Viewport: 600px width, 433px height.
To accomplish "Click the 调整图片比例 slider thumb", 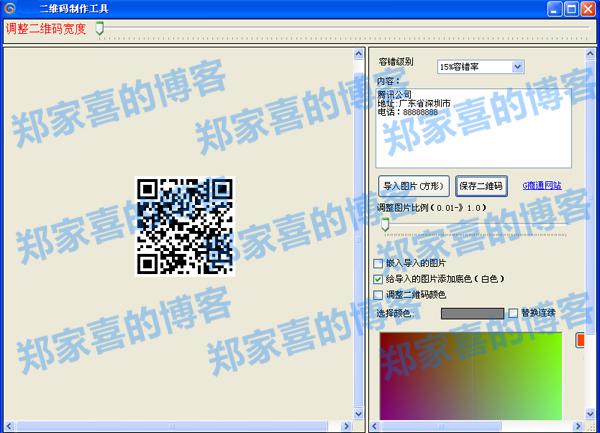I will click(385, 224).
